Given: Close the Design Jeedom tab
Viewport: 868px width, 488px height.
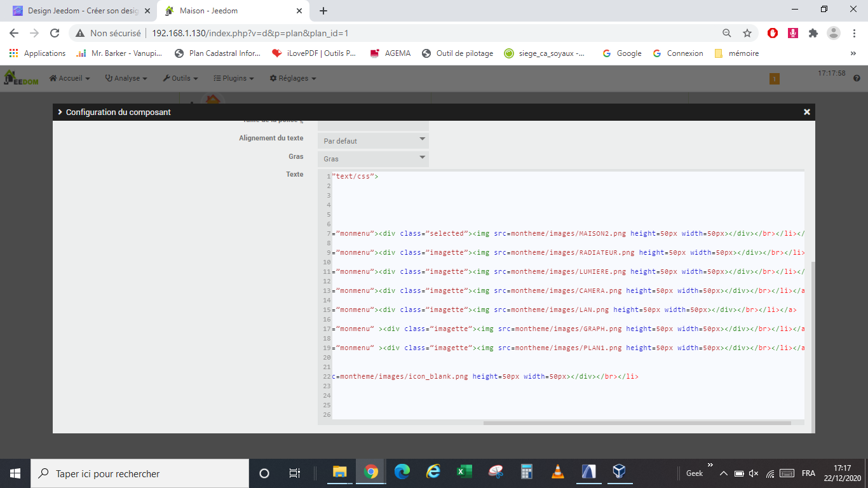Looking at the screenshot, I should click(147, 11).
